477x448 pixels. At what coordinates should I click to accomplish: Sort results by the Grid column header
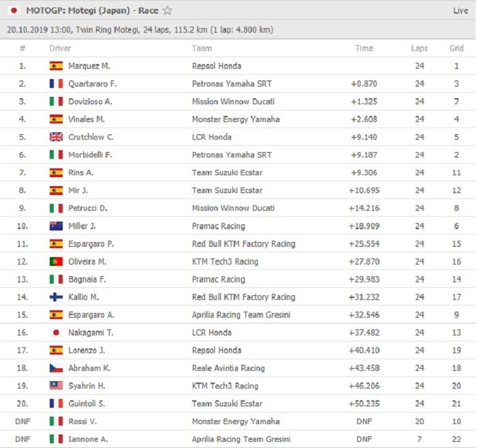(x=456, y=48)
